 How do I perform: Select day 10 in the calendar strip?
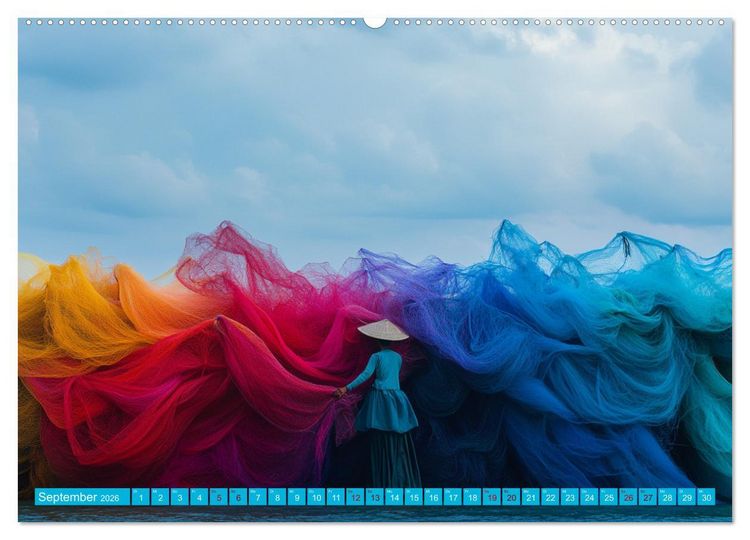point(316,497)
